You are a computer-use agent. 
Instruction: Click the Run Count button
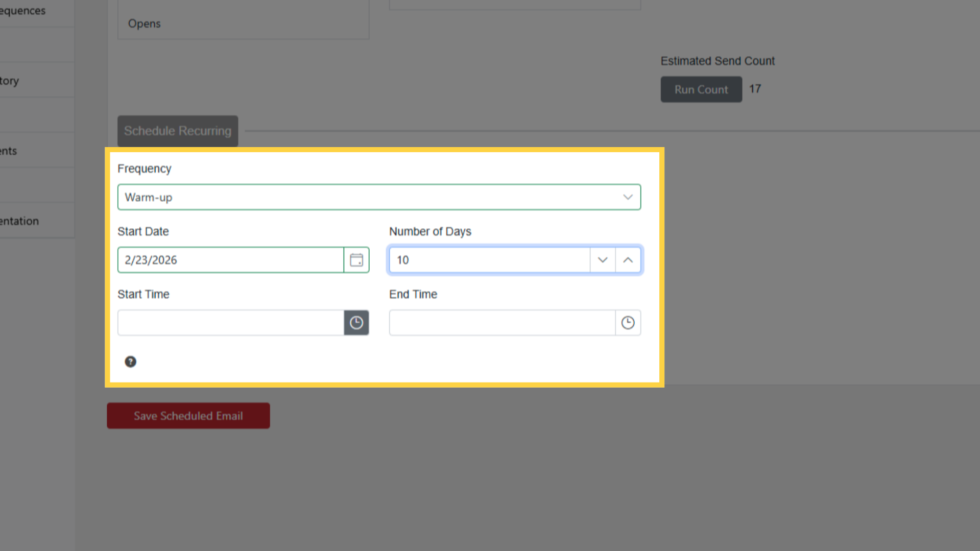coord(701,89)
